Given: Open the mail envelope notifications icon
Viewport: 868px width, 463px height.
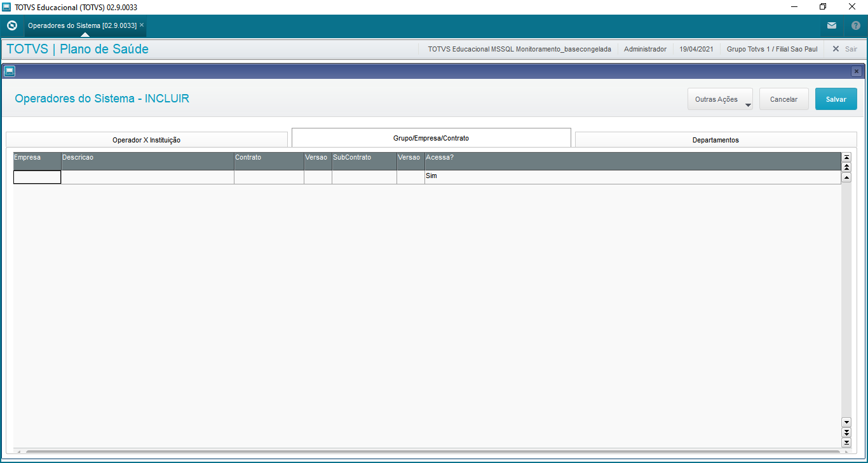Looking at the screenshot, I should pos(832,25).
